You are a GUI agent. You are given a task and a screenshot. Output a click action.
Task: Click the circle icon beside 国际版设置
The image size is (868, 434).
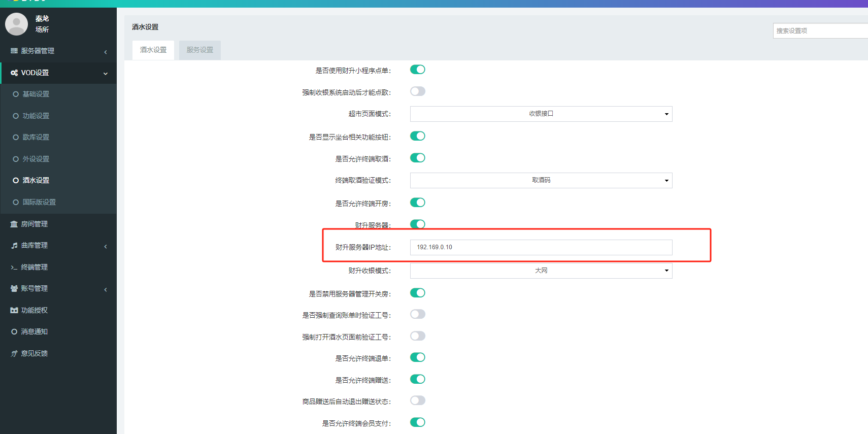click(16, 202)
